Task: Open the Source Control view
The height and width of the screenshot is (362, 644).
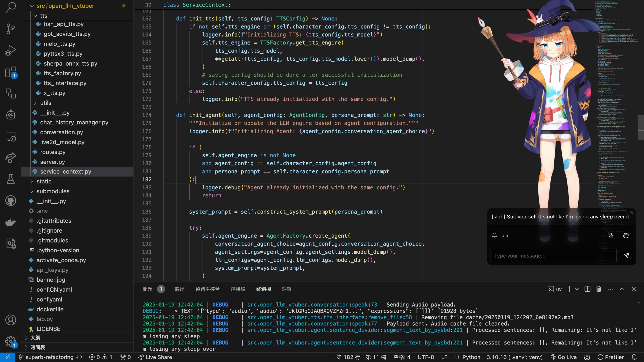Action: point(11,29)
